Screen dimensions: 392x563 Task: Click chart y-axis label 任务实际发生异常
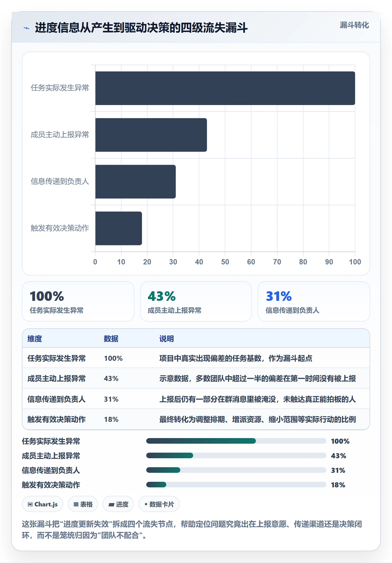[x=60, y=88]
